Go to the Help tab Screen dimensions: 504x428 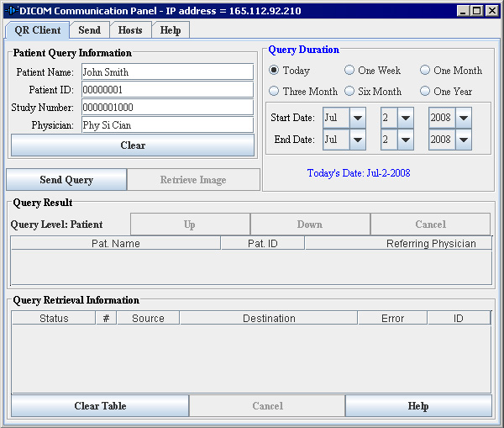click(171, 29)
